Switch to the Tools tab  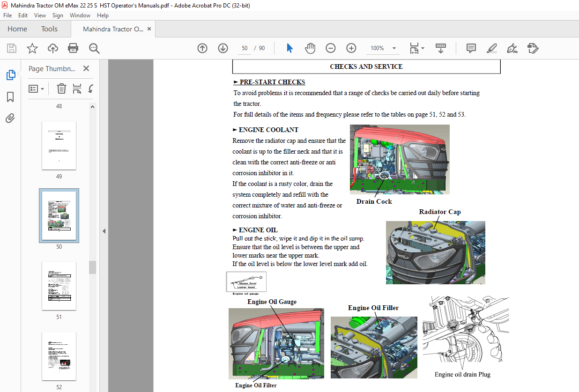pos(49,29)
